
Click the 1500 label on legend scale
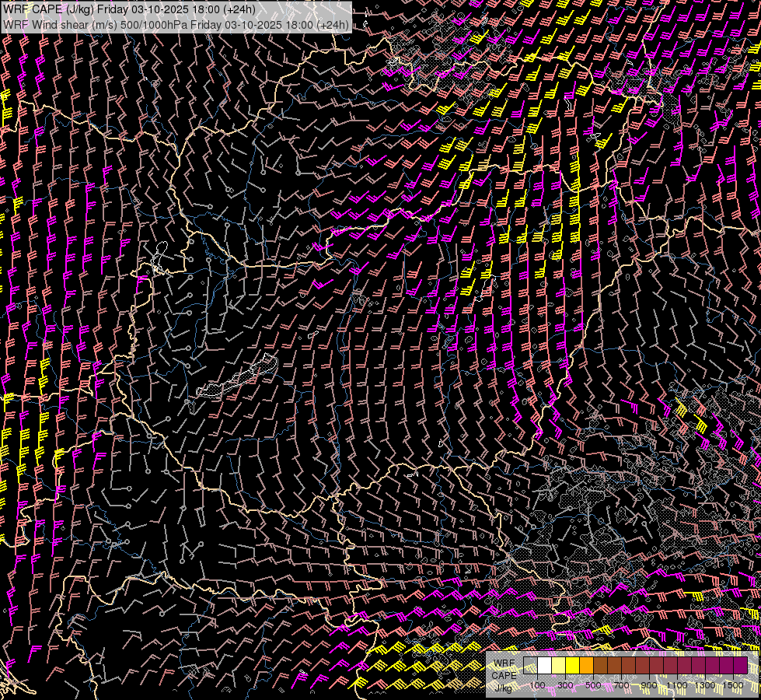tap(734, 685)
